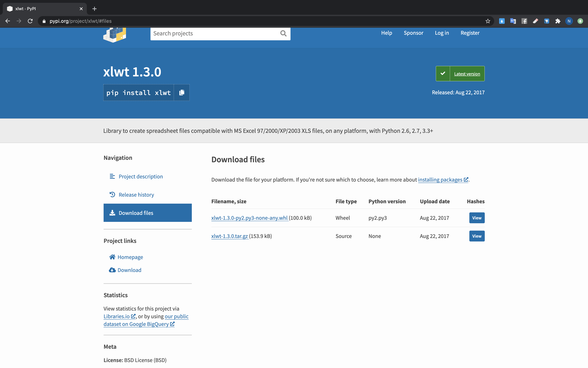Image resolution: width=588 pixels, height=368 pixels.
Task: Open the Homepage project link
Action: (130, 257)
